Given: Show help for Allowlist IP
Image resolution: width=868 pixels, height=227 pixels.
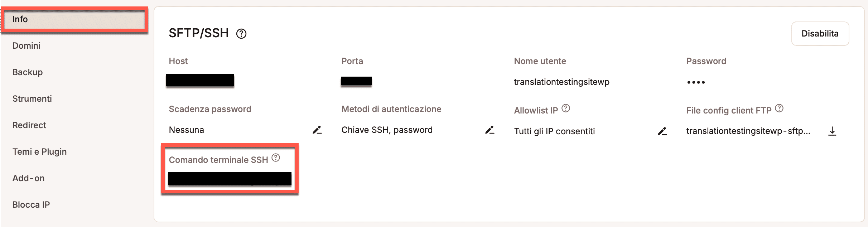Looking at the screenshot, I should [x=566, y=108].
